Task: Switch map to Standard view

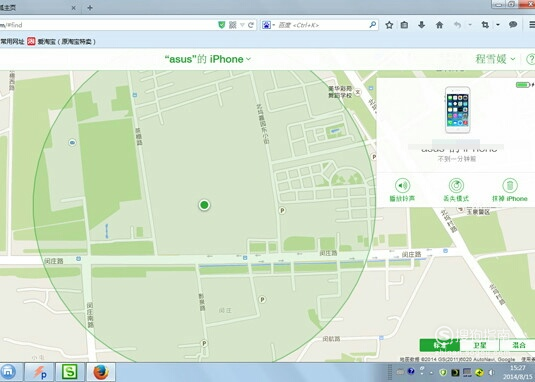Action: (439, 345)
